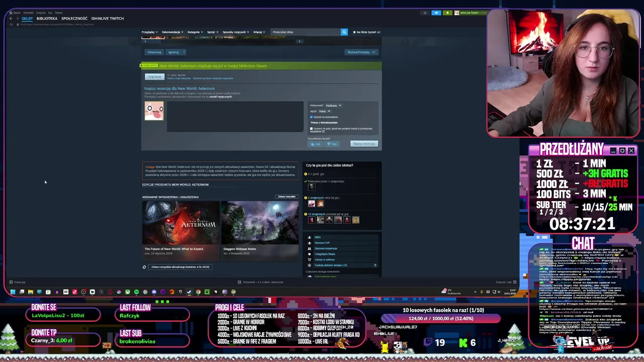The width and height of the screenshot is (644, 362).
Task: Open the Osiągnięcia Steam link
Action: pos(325,254)
